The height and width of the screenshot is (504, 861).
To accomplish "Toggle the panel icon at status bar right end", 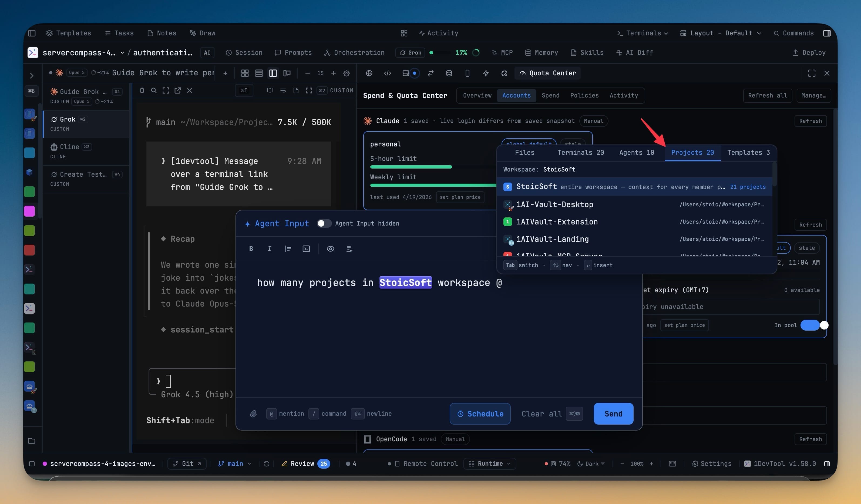I will (827, 464).
